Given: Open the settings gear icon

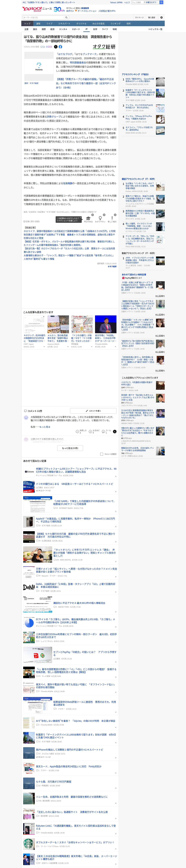Looking at the screenshot, I should pyautogui.click(x=161, y=18).
